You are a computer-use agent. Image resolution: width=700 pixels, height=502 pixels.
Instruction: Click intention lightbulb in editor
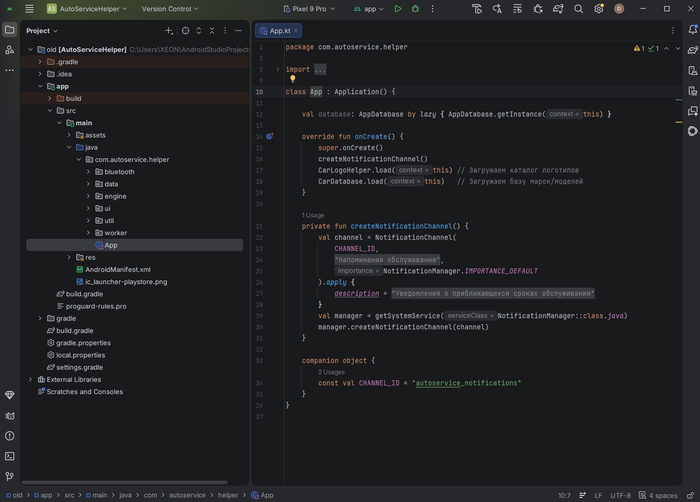[292, 79]
